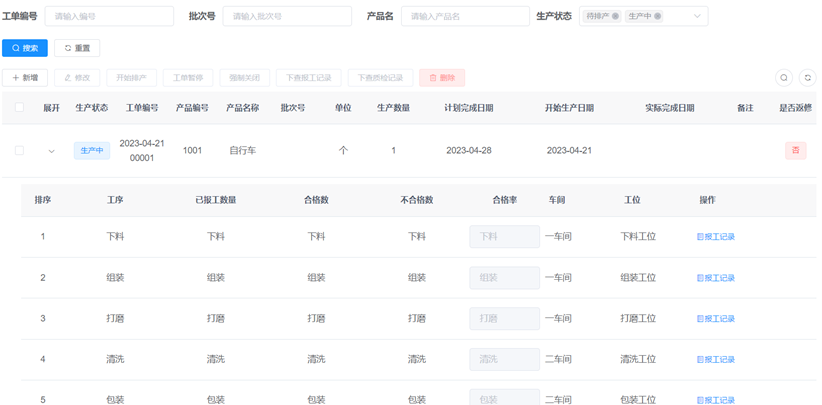
Task: Open 报工记录 for the 打磨 process
Action: tap(716, 319)
